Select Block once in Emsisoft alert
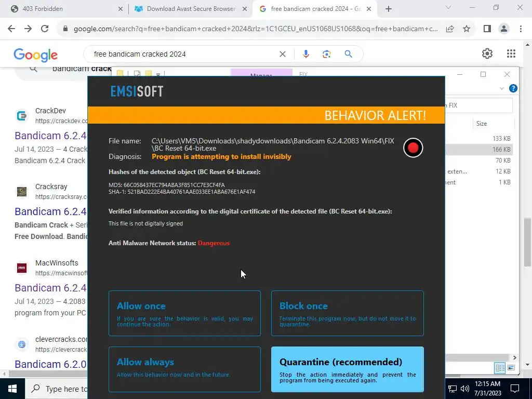This screenshot has width=532, height=399. 348,313
